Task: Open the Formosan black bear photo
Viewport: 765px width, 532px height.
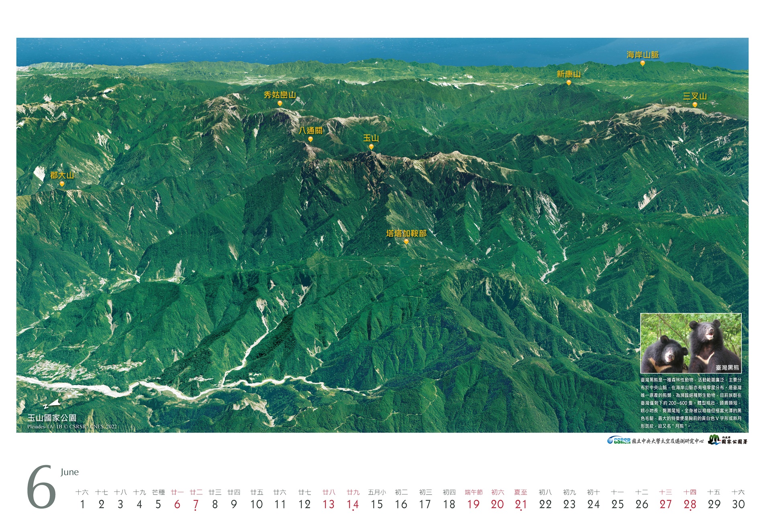Action: (690, 343)
